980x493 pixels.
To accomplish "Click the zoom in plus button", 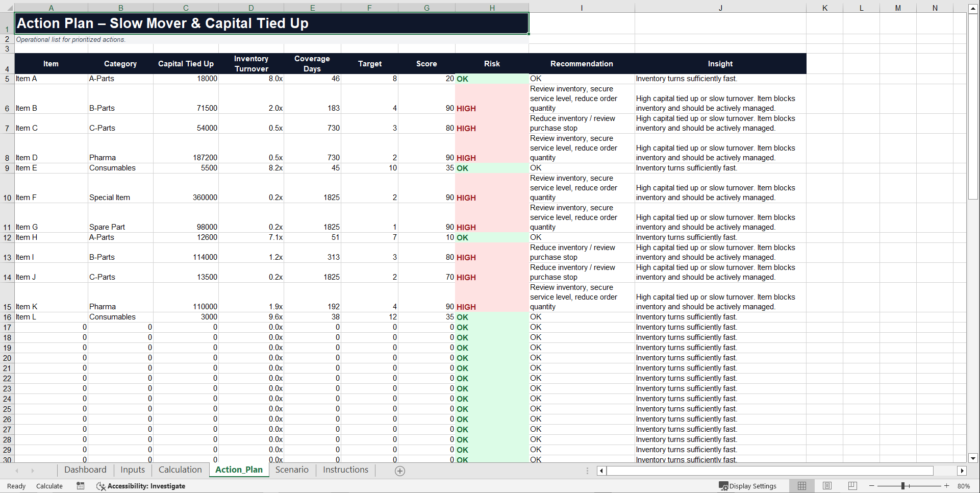I will [x=947, y=486].
